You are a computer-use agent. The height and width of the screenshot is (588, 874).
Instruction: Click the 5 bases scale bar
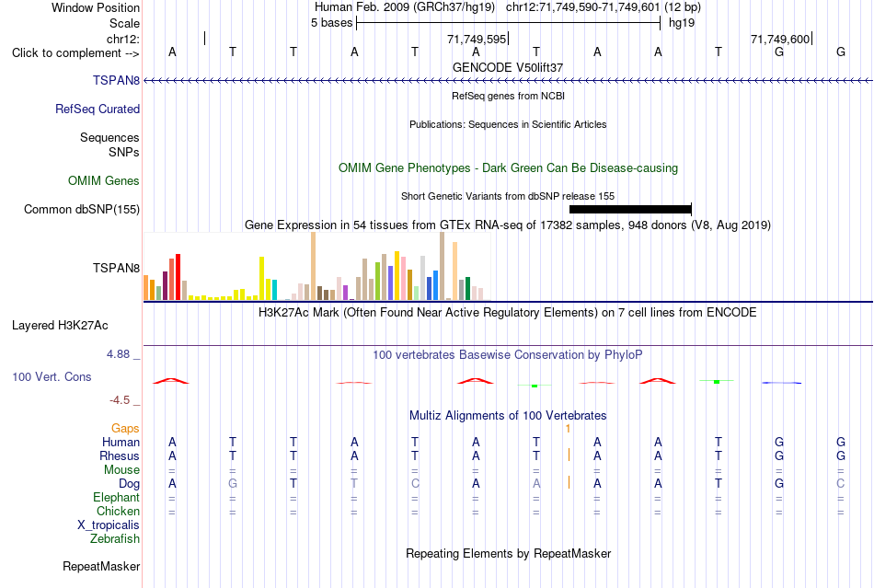click(509, 23)
